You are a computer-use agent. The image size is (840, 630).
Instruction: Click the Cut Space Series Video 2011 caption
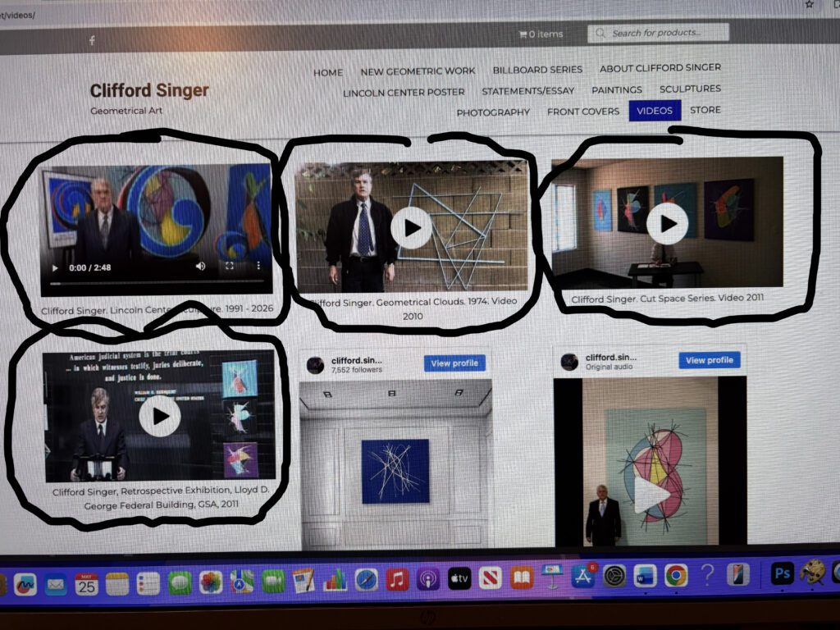(668, 299)
